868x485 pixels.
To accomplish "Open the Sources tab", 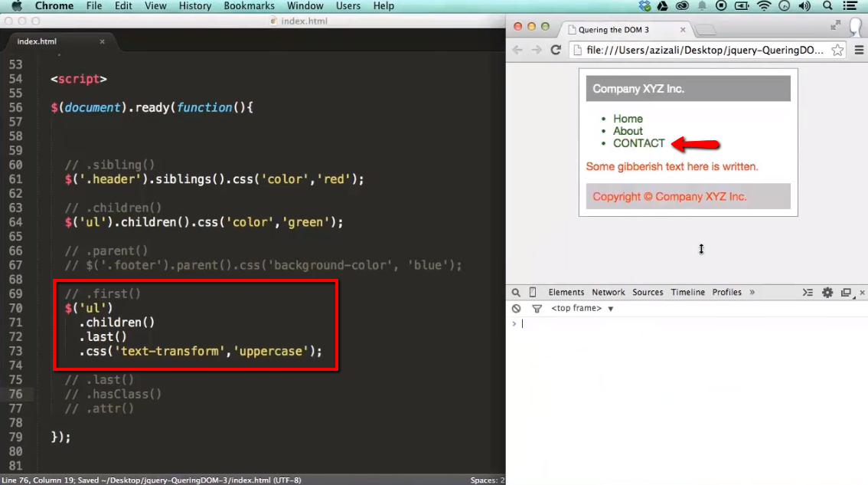I will (648, 292).
